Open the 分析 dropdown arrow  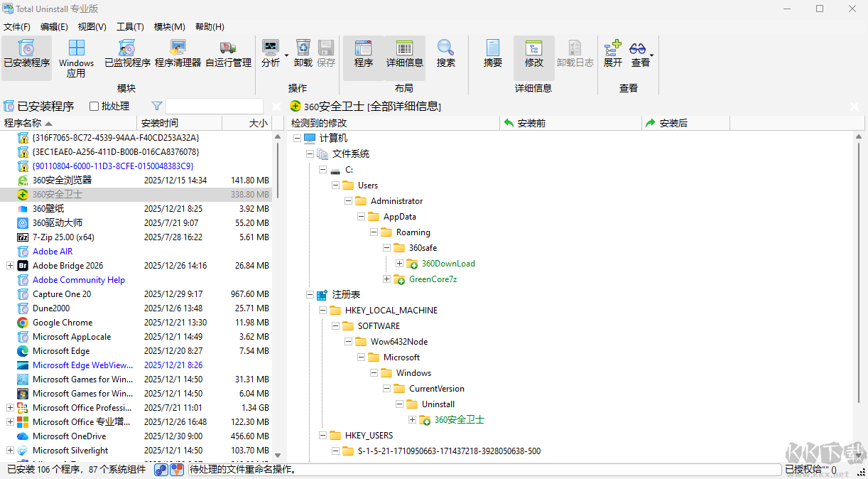287,55
